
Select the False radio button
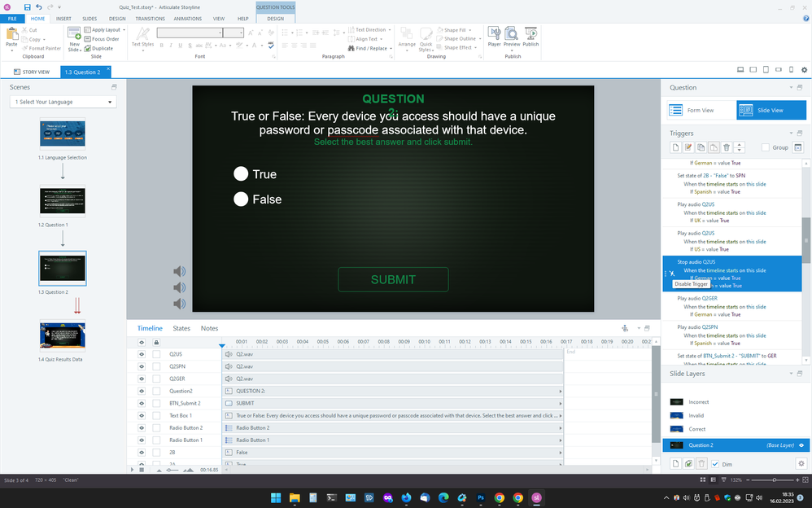click(x=241, y=199)
